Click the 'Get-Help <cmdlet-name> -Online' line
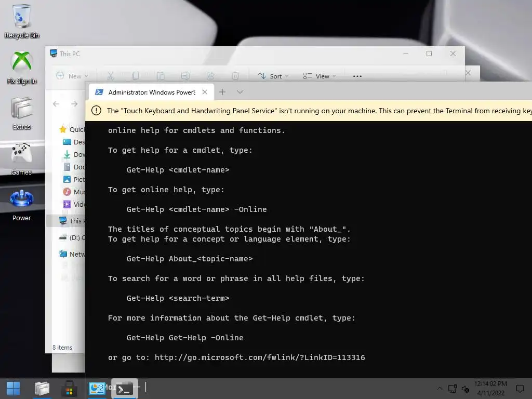The height and width of the screenshot is (399, 532). (x=196, y=209)
